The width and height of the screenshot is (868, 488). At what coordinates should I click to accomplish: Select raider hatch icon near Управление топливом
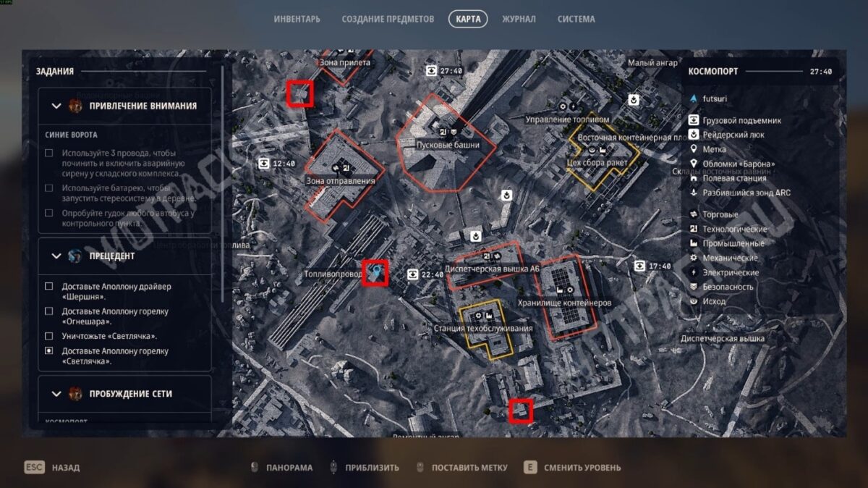[x=634, y=99]
